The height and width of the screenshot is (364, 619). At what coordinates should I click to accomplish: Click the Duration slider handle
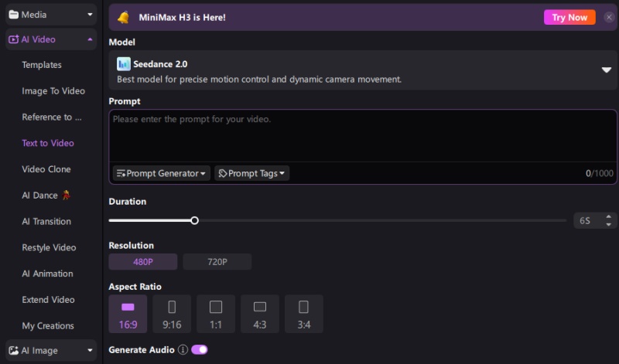[x=195, y=220]
